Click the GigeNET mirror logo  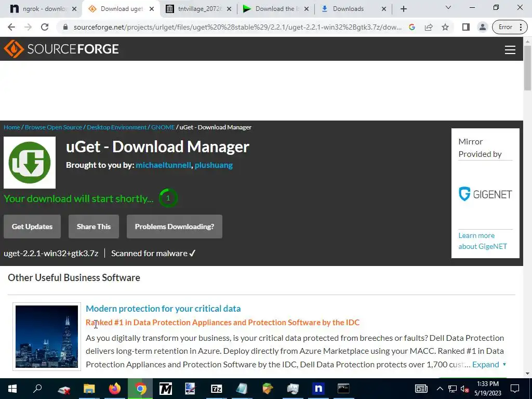pyautogui.click(x=485, y=194)
